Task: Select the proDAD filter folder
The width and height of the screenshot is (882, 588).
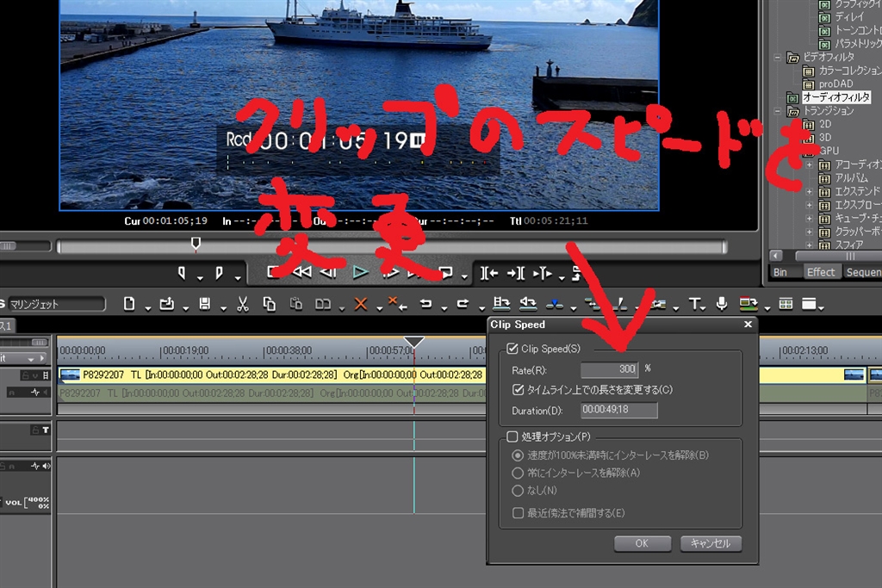Action: point(835,84)
